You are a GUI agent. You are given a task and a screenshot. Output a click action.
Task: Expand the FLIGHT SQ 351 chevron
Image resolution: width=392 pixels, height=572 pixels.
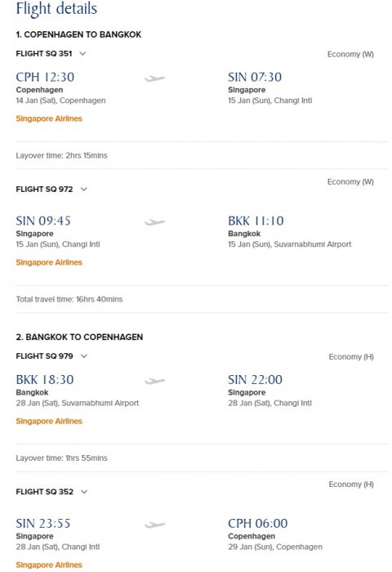pyautogui.click(x=82, y=54)
